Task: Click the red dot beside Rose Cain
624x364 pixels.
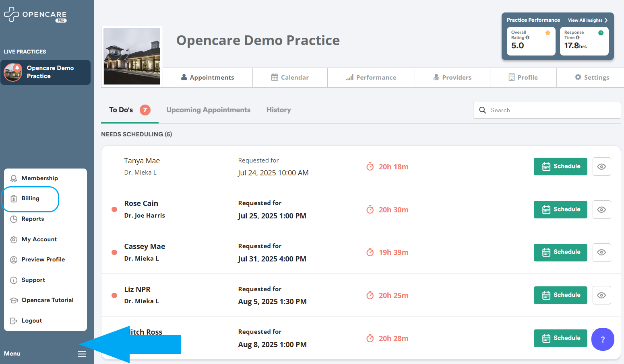Action: [x=114, y=210]
